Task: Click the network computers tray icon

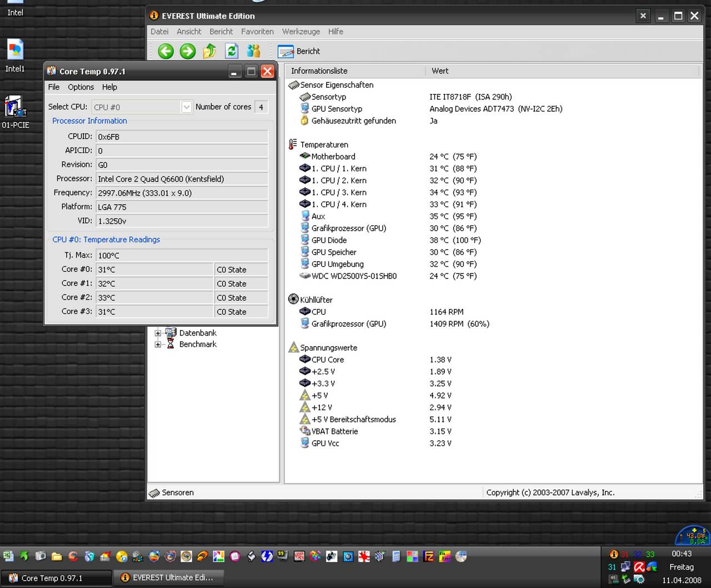Action: [626, 567]
